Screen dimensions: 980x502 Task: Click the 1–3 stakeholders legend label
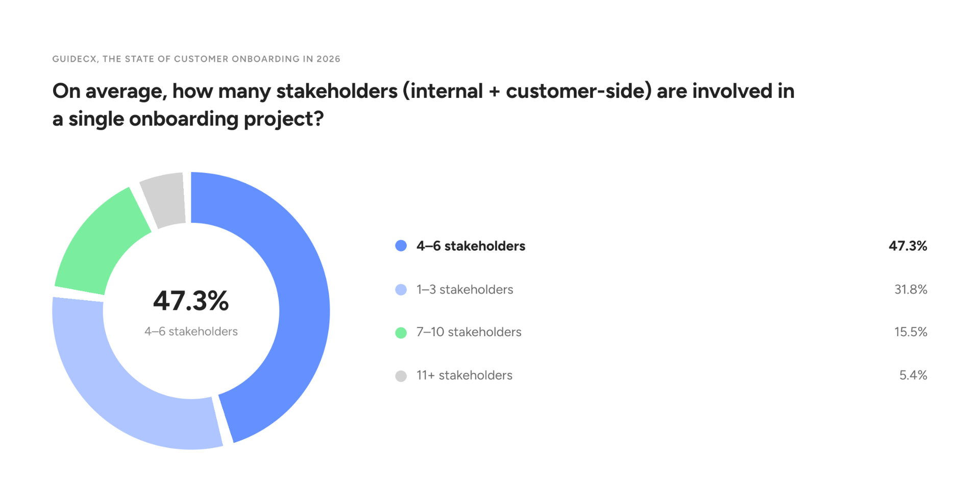pyautogui.click(x=464, y=290)
